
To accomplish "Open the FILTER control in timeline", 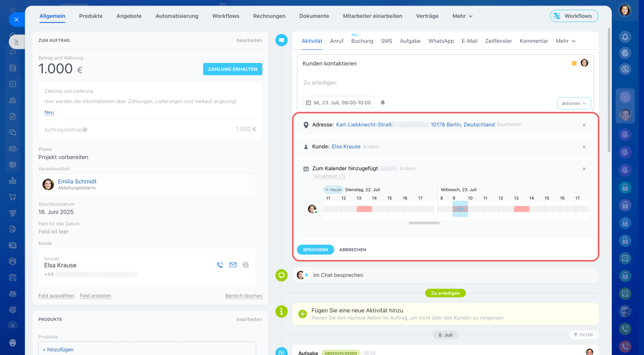I will tap(584, 335).
